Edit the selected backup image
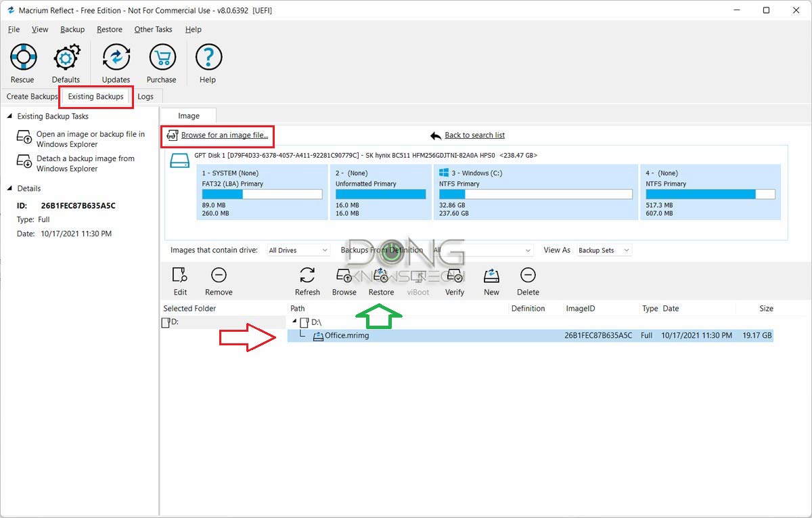The width and height of the screenshot is (812, 518). [180, 281]
